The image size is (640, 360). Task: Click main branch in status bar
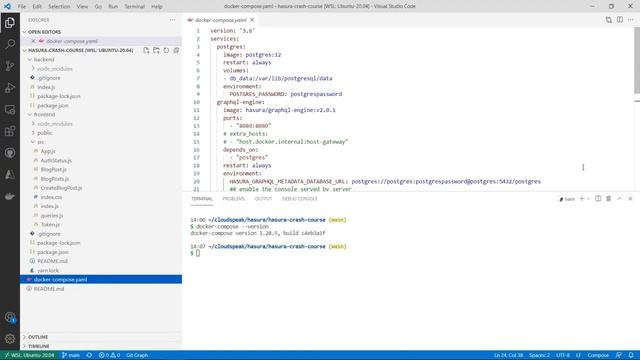pyautogui.click(x=71, y=355)
